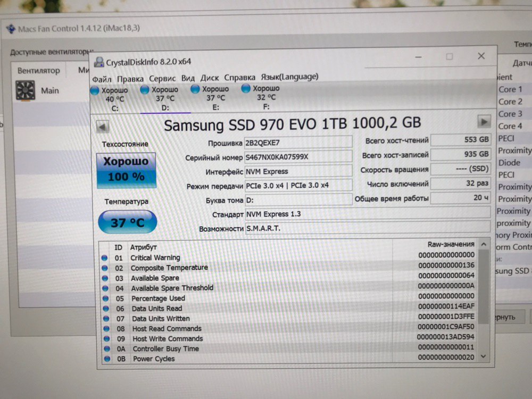Click the host writes value 935 GB
The height and width of the screenshot is (399, 532).
pyautogui.click(x=461, y=154)
